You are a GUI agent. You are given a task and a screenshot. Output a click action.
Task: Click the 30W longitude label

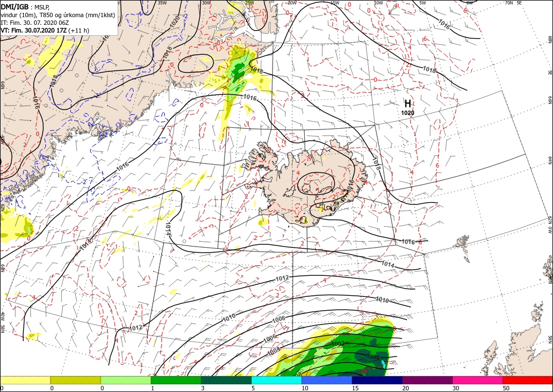pos(206,2)
